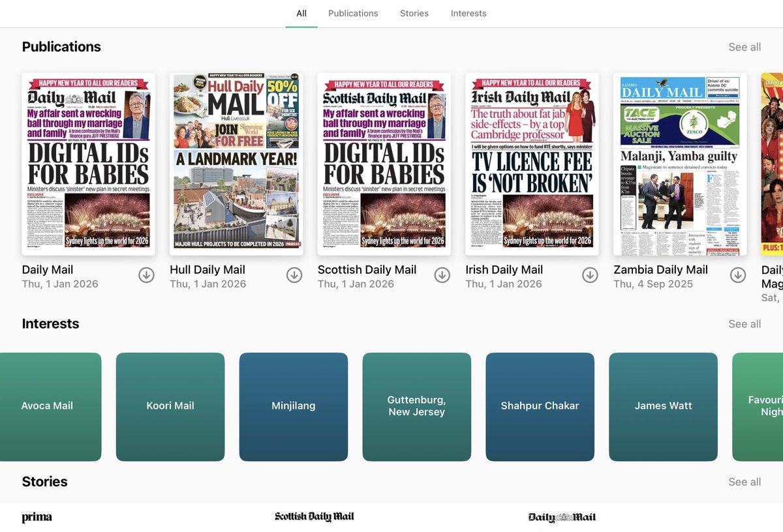Click the Interests section heading
This screenshot has width=783, height=532.
pos(50,324)
